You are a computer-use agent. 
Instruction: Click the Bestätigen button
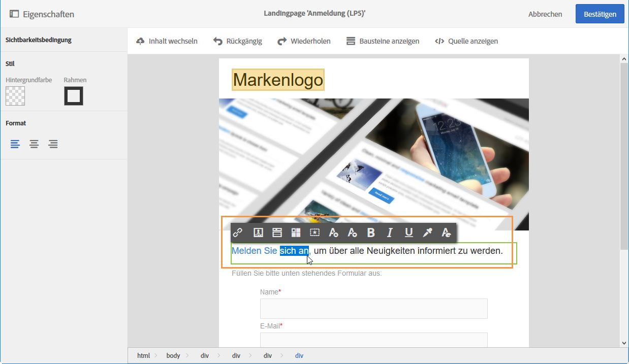tap(600, 14)
